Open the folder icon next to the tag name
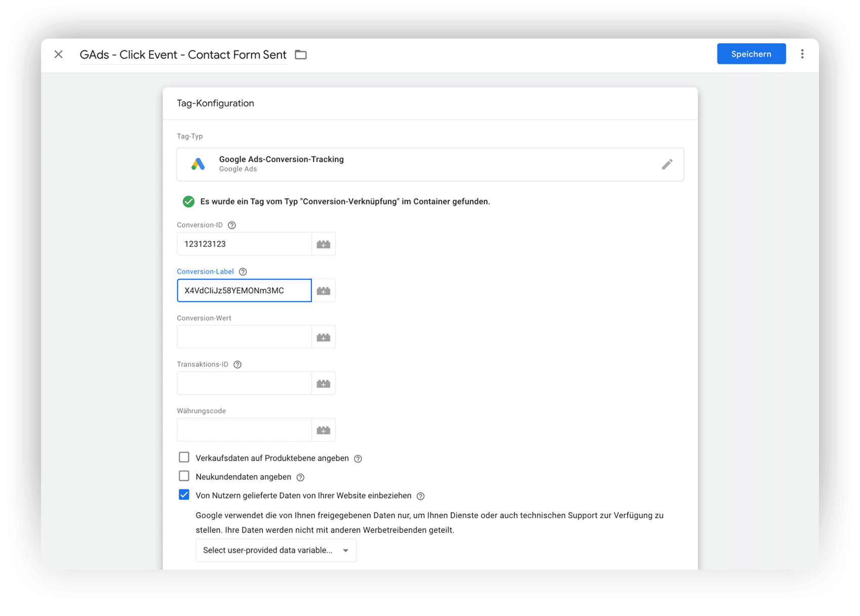The height and width of the screenshot is (616, 860). pyautogui.click(x=301, y=54)
